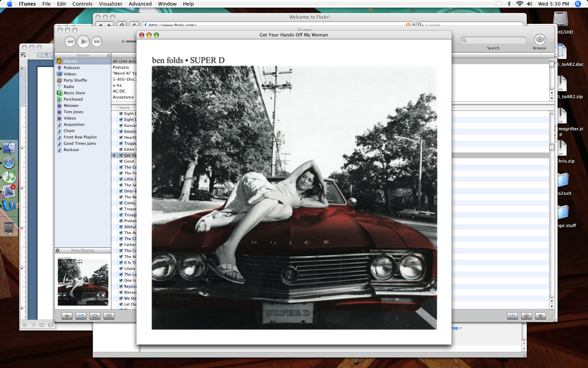Uncheck the Litany song checkbox

[x=121, y=268]
